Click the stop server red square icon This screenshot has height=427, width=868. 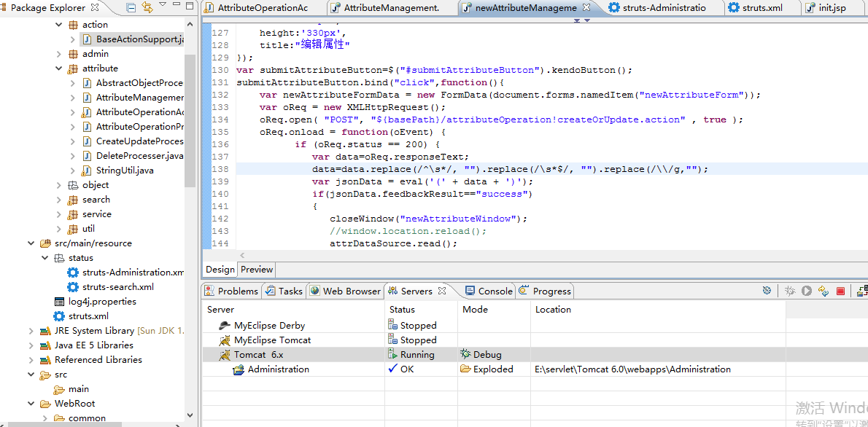point(840,291)
